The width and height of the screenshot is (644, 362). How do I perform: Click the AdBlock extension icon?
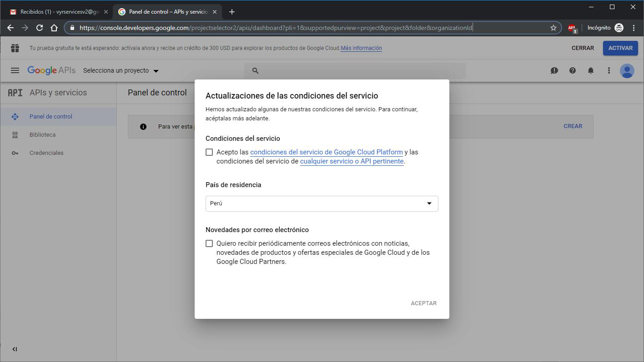(x=572, y=28)
